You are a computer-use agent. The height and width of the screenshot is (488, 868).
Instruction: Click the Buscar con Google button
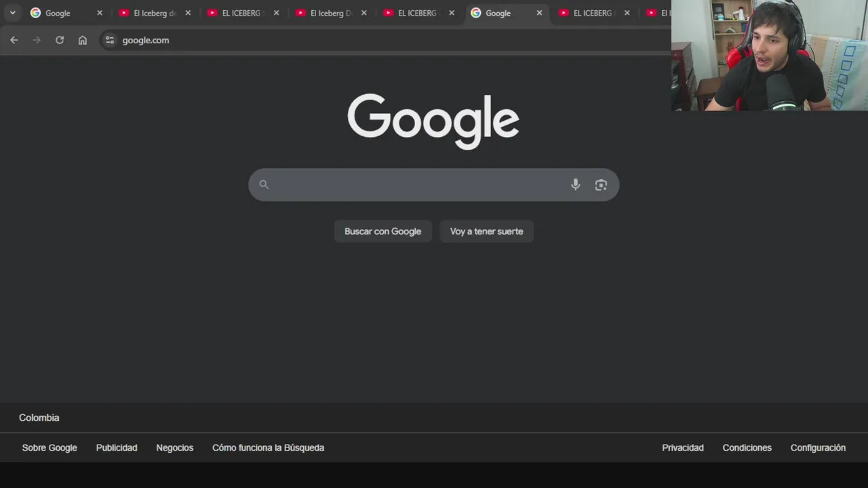point(383,231)
